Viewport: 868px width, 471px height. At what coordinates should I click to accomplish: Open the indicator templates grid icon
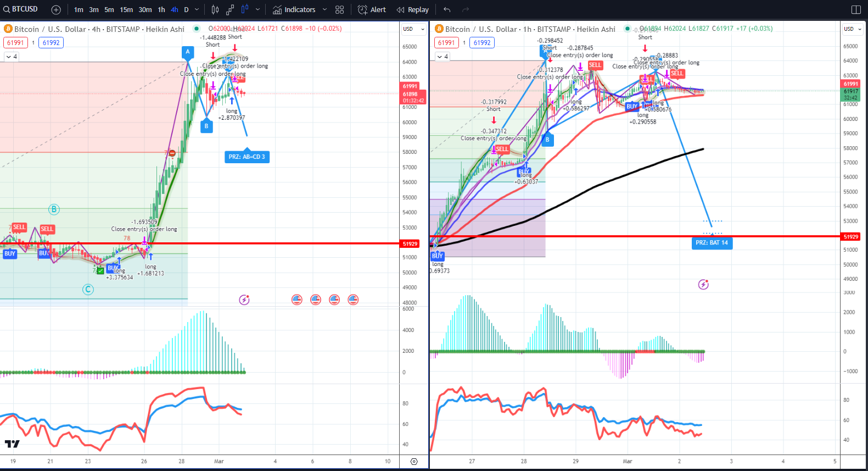click(340, 9)
